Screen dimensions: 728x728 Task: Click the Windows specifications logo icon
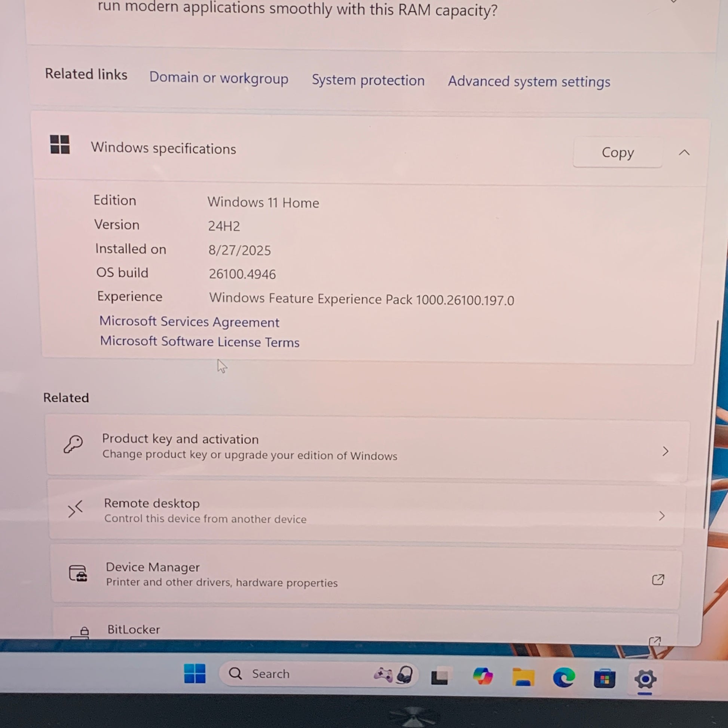[x=60, y=145]
